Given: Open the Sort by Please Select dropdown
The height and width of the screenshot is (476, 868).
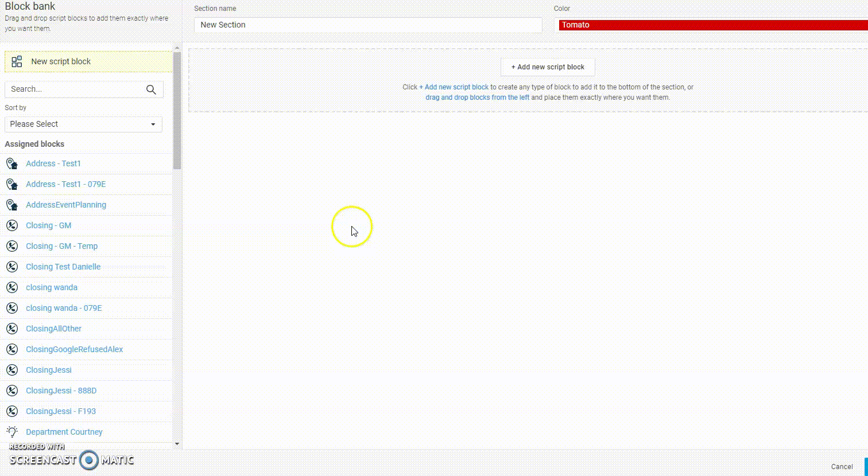Looking at the screenshot, I should click(x=83, y=124).
